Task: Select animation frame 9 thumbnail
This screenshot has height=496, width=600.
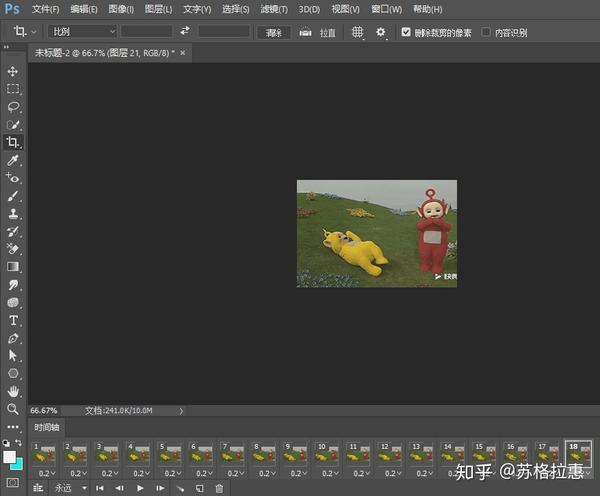Action: click(295, 453)
